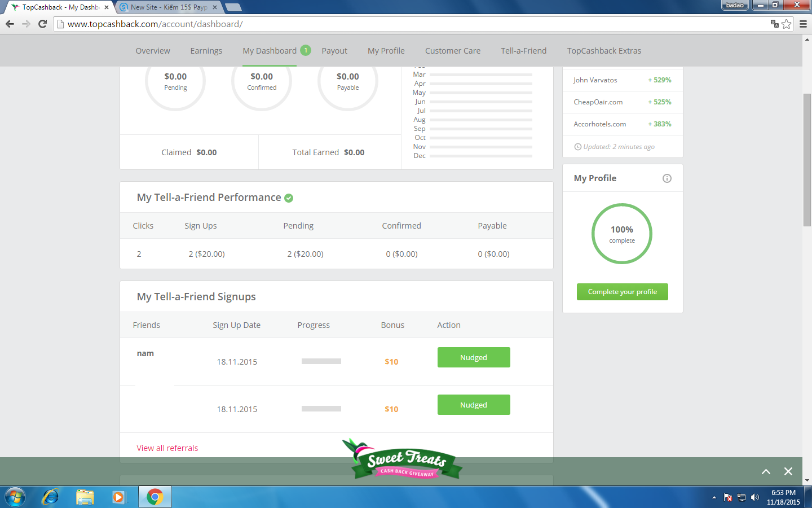
Task: Click the $0.00 Confirmed circle
Action: pos(262,81)
